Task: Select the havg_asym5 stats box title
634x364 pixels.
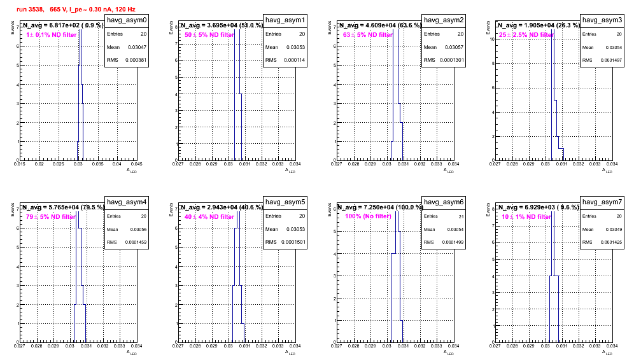Action: point(285,202)
